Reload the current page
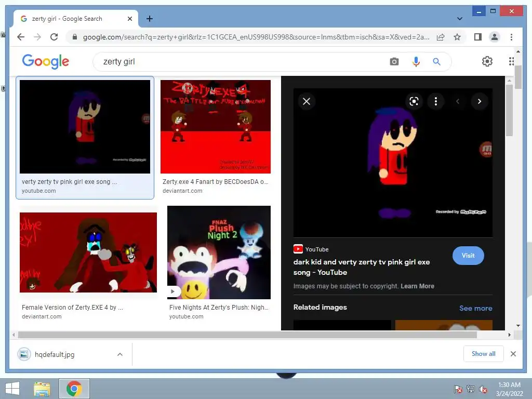The width and height of the screenshot is (532, 399). (x=54, y=37)
